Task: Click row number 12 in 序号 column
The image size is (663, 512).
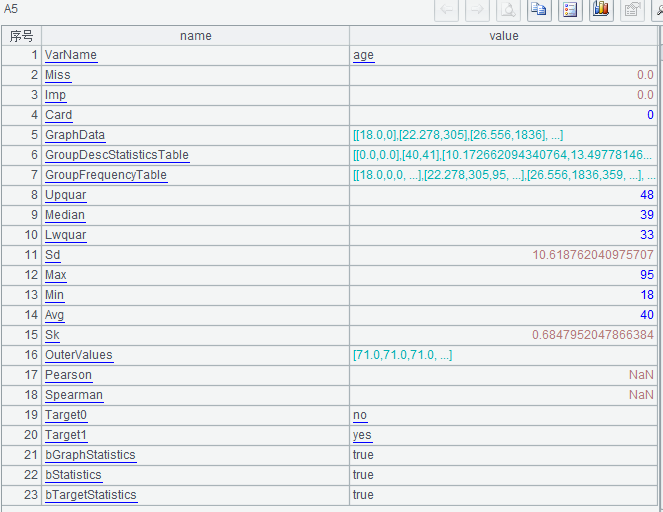Action: (22, 275)
